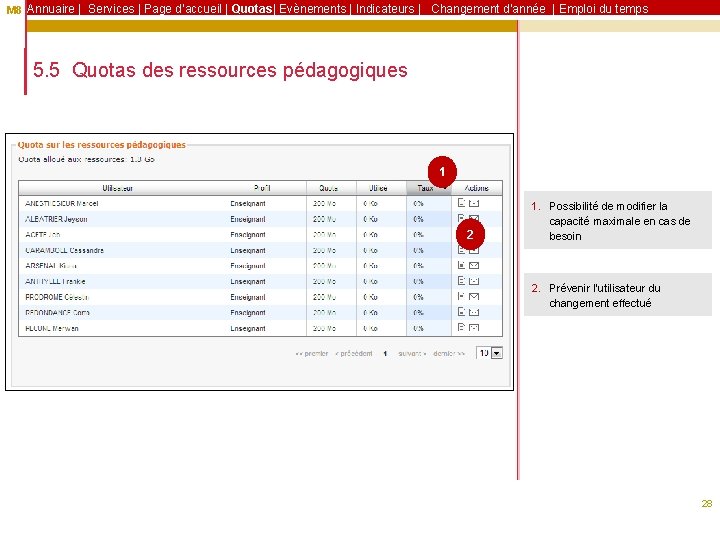This screenshot has height=540, width=720.
Task: Sort by the Taux column header
Action: pos(429,188)
